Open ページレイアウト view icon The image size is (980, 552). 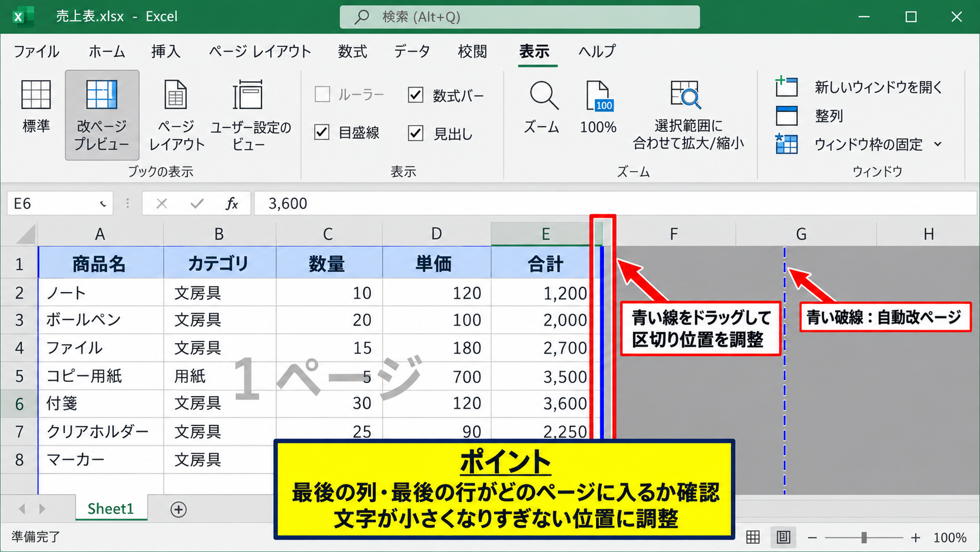coord(175,95)
